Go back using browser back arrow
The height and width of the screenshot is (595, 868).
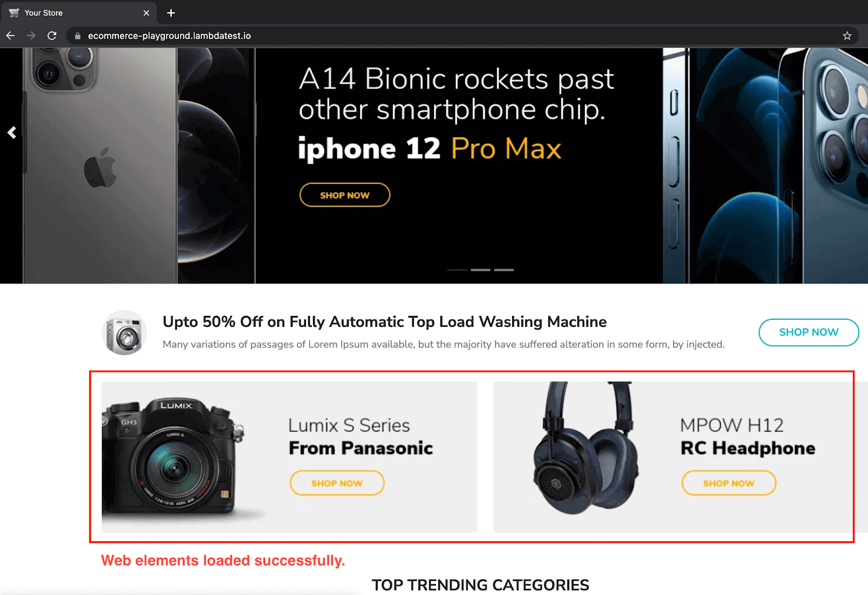pos(10,36)
